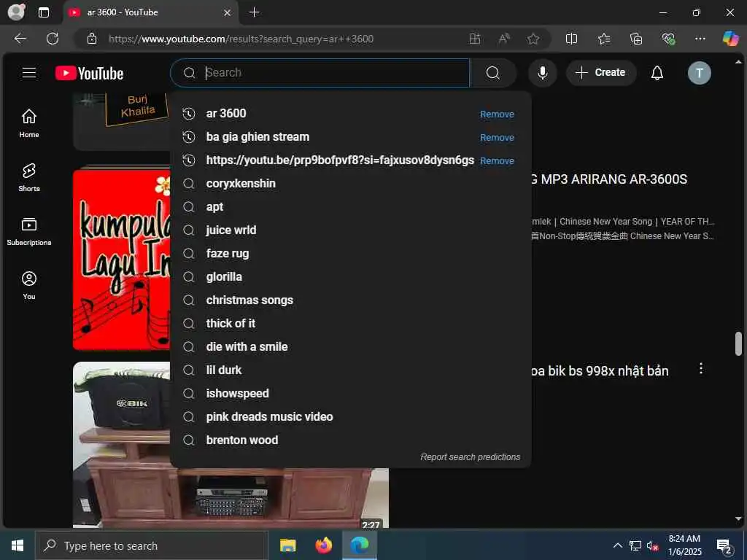Pick the 'brenton wood' suggestion

coord(350,440)
